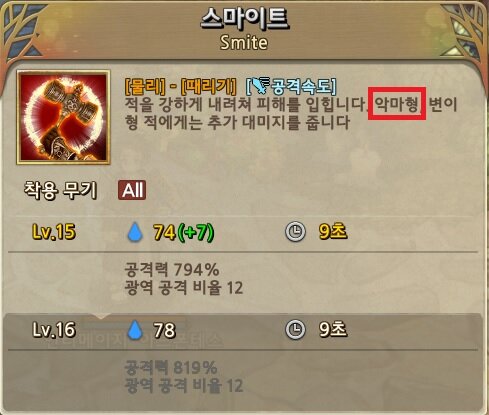Click the faded 공격력 819% stat line
This screenshot has height=415, width=489.
[171, 368]
